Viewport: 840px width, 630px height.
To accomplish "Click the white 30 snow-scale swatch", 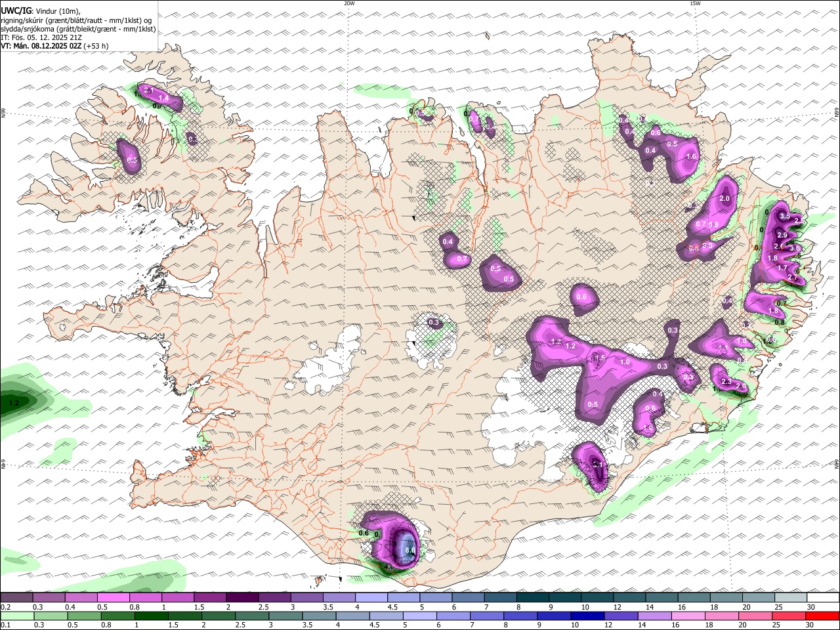I will [823, 598].
